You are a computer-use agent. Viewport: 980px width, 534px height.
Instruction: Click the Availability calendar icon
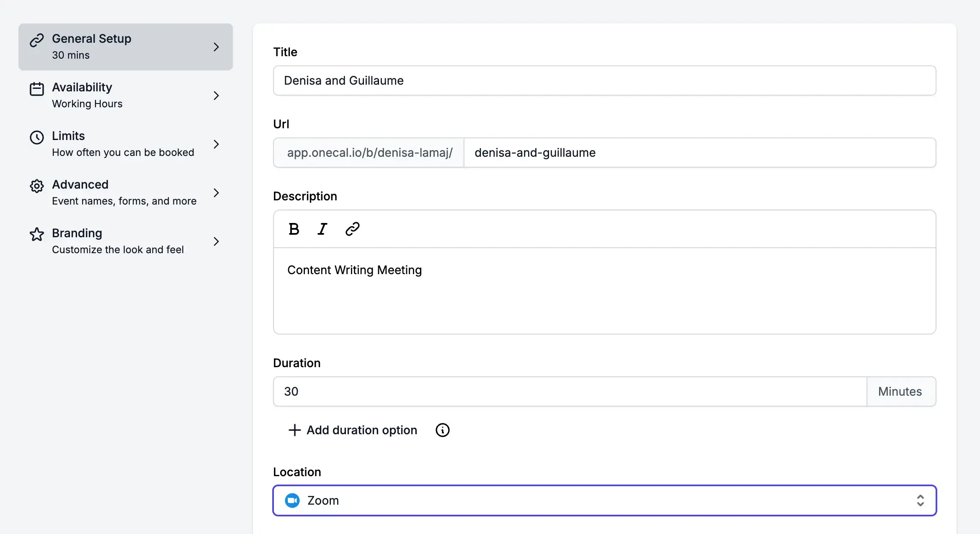tap(37, 88)
